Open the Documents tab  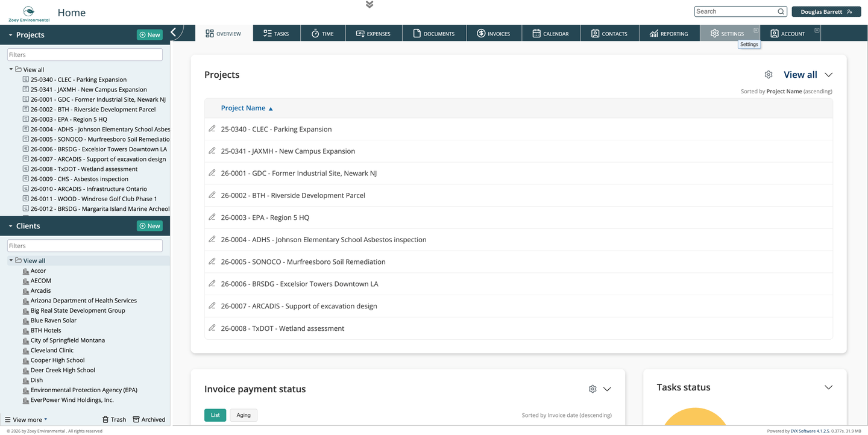433,34
